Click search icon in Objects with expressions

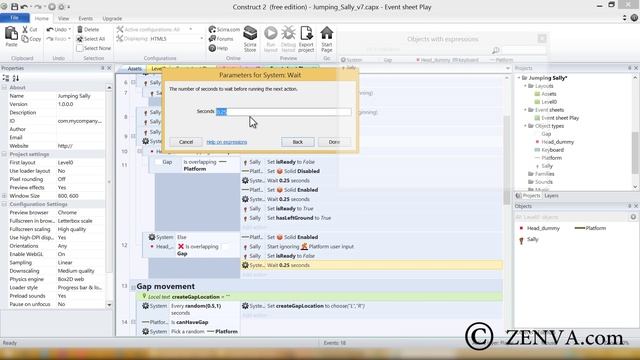point(496,50)
